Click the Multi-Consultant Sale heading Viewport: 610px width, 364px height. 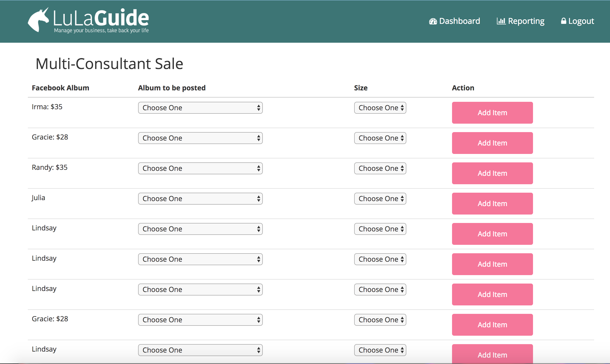[109, 64]
